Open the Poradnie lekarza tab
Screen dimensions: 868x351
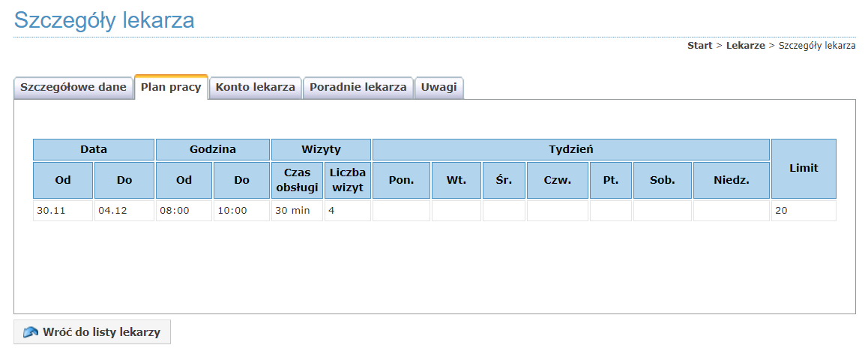pyautogui.click(x=358, y=87)
